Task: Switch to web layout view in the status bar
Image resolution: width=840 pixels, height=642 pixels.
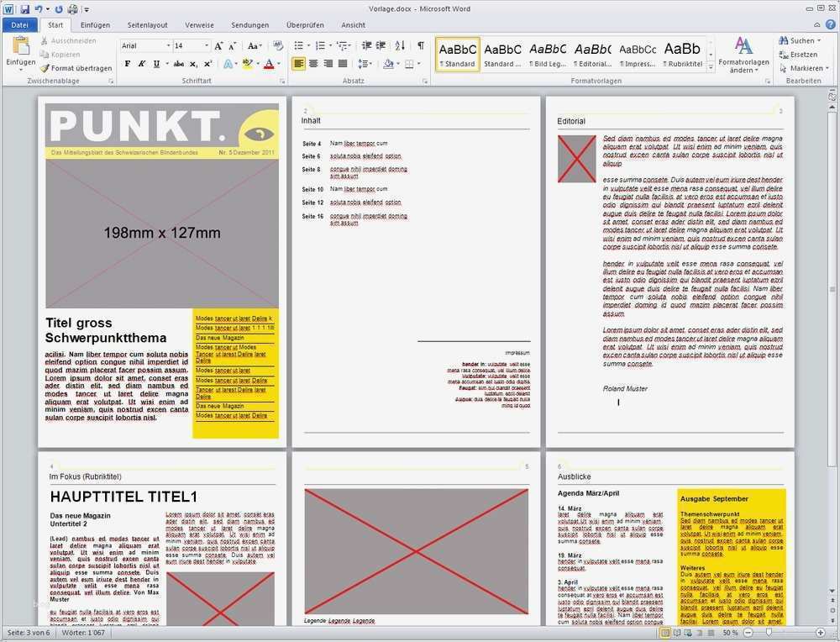Action: pos(689,633)
